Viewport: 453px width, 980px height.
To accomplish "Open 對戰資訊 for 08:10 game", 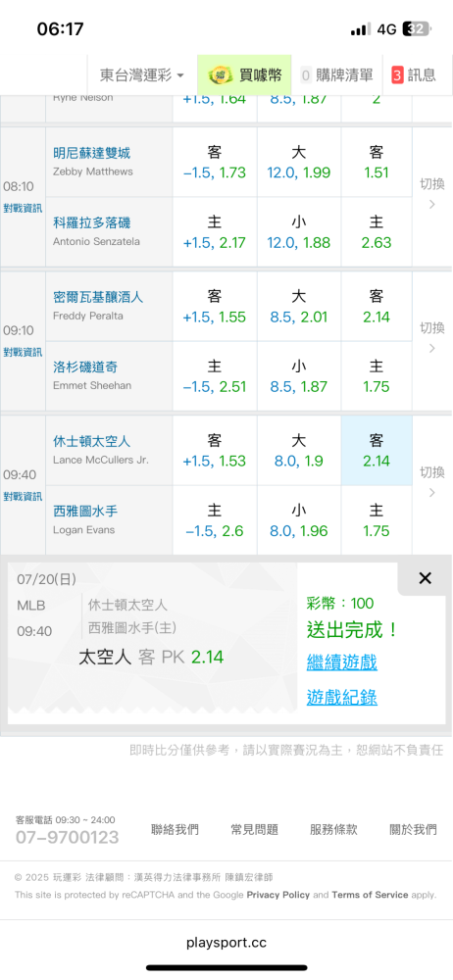I will coord(23,208).
